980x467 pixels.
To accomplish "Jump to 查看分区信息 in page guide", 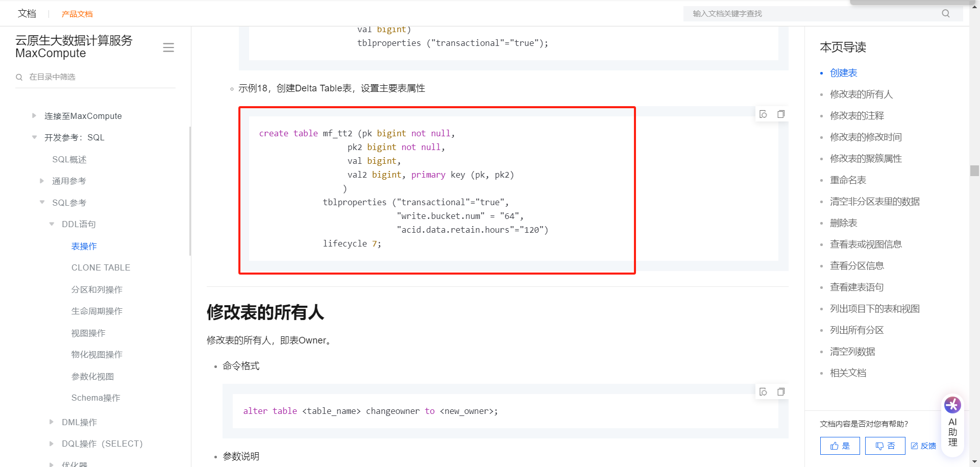I will pos(857,266).
